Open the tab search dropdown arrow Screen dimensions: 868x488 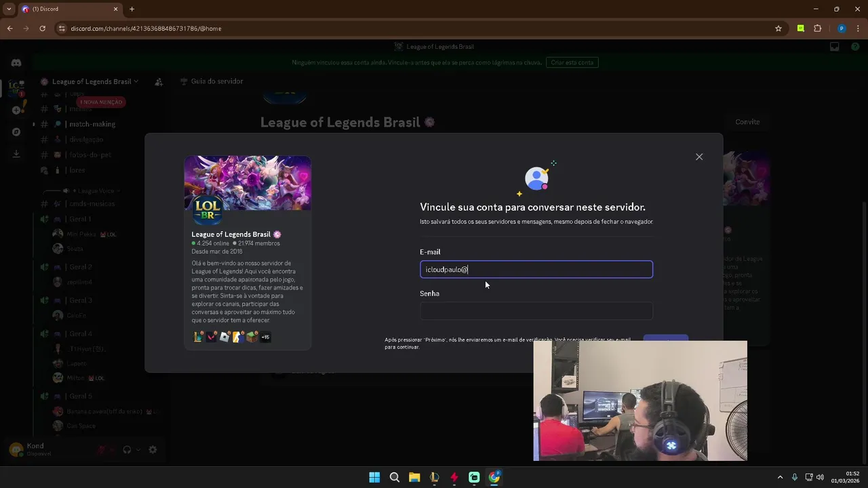[9, 9]
